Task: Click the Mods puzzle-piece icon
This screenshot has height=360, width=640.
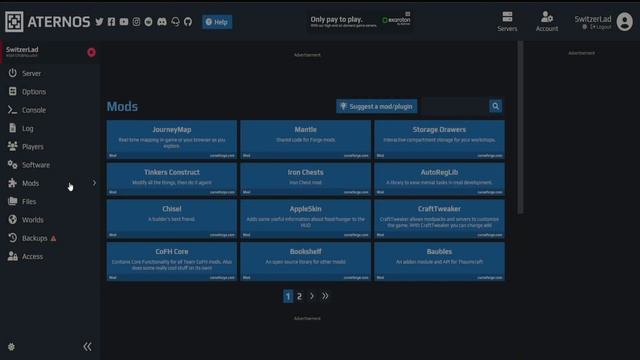Action: [x=13, y=183]
